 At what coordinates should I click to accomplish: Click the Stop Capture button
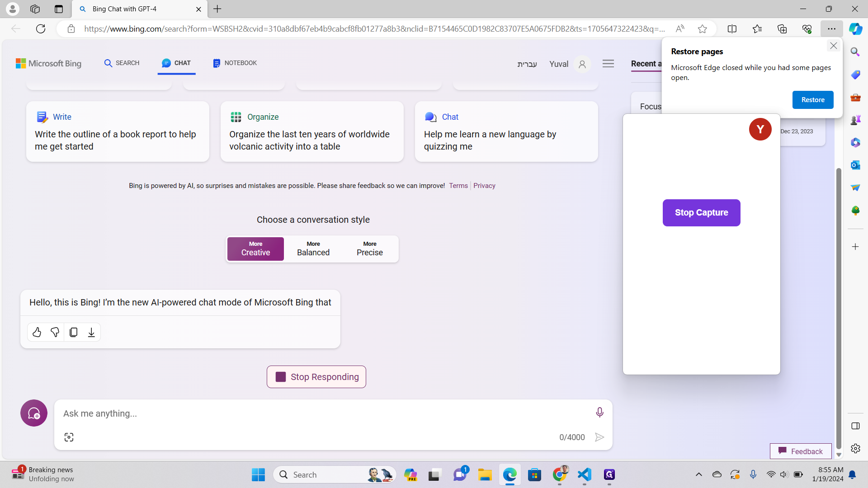point(701,212)
